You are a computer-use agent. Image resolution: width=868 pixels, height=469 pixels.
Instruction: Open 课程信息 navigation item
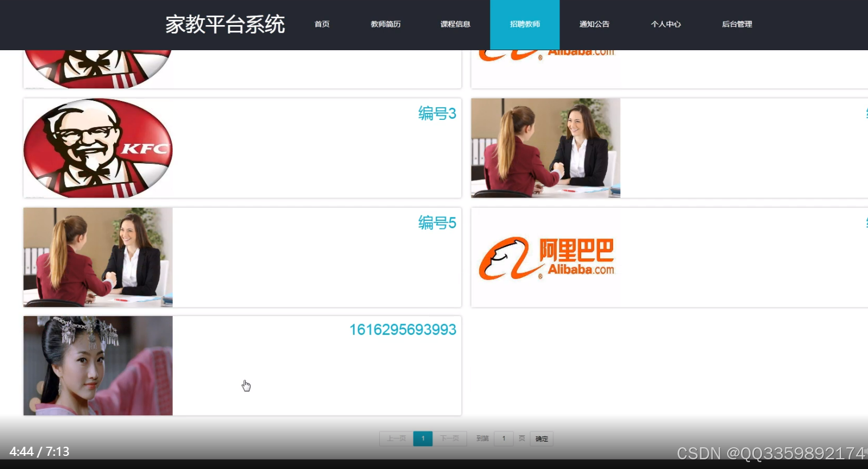tap(455, 24)
